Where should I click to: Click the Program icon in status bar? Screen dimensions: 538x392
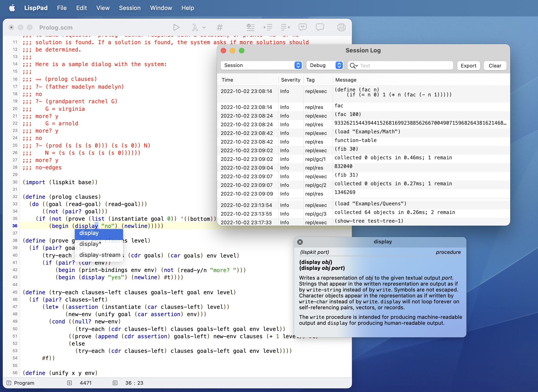coord(9,383)
